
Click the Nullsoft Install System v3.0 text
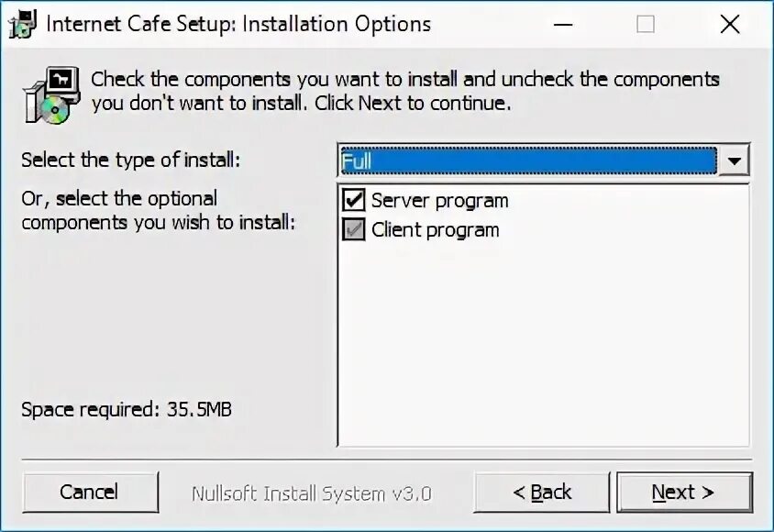coord(311,493)
